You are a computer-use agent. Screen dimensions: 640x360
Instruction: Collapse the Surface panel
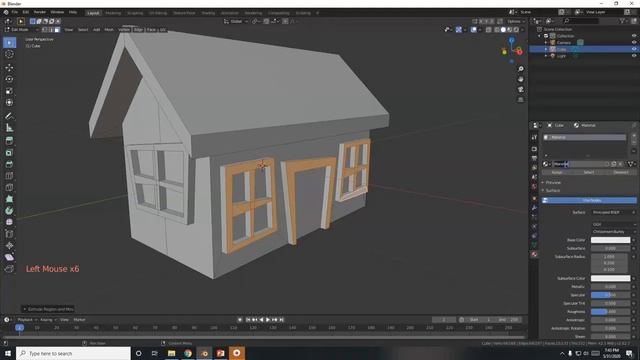[553, 190]
